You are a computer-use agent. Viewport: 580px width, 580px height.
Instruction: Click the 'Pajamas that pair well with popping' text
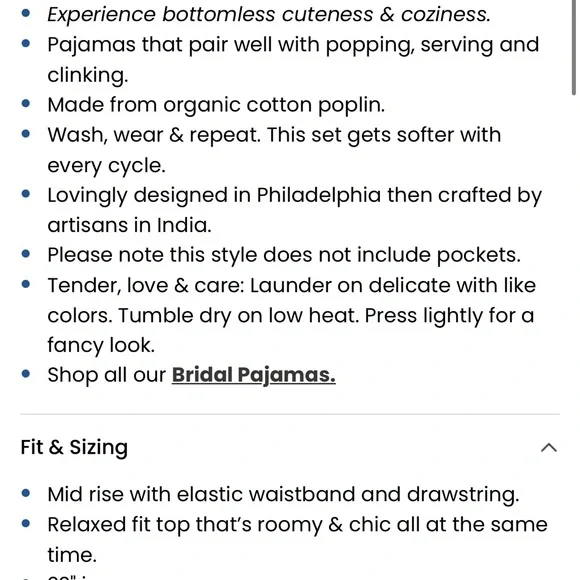pos(293,60)
